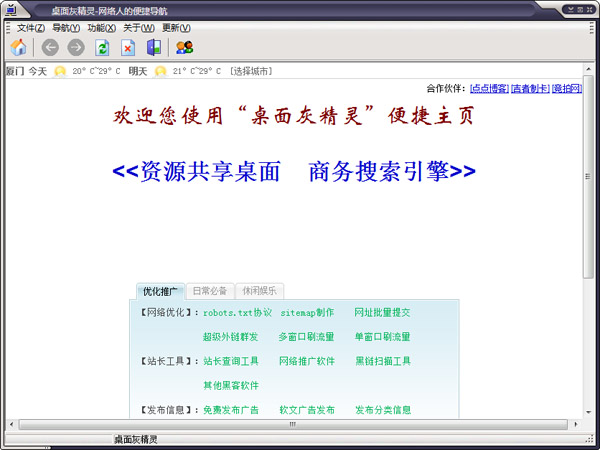The width and height of the screenshot is (600, 450).
Task: Go back with the left arrow button
Action: 50,47
